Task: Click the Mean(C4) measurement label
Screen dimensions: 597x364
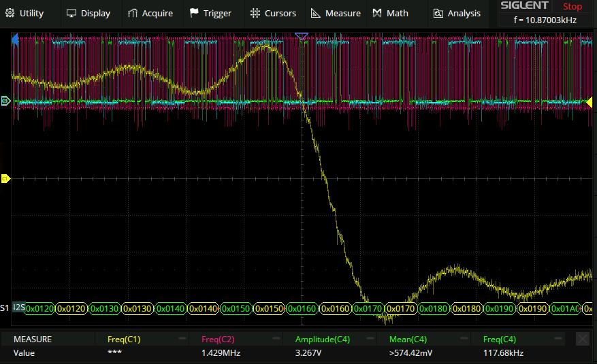Action: click(x=407, y=339)
